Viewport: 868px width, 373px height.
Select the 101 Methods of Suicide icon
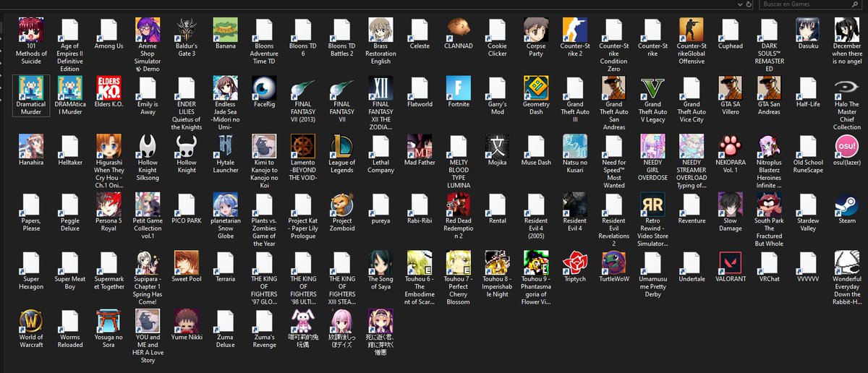click(31, 29)
